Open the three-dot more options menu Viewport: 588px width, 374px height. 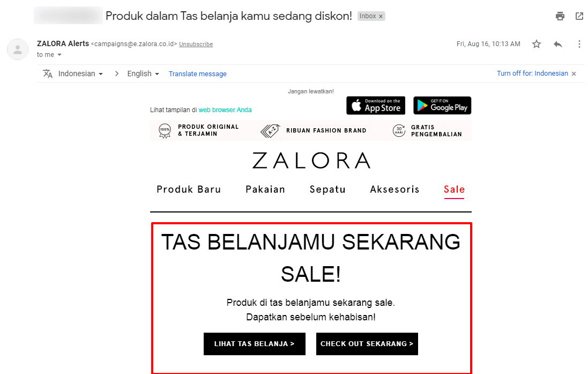(x=579, y=44)
